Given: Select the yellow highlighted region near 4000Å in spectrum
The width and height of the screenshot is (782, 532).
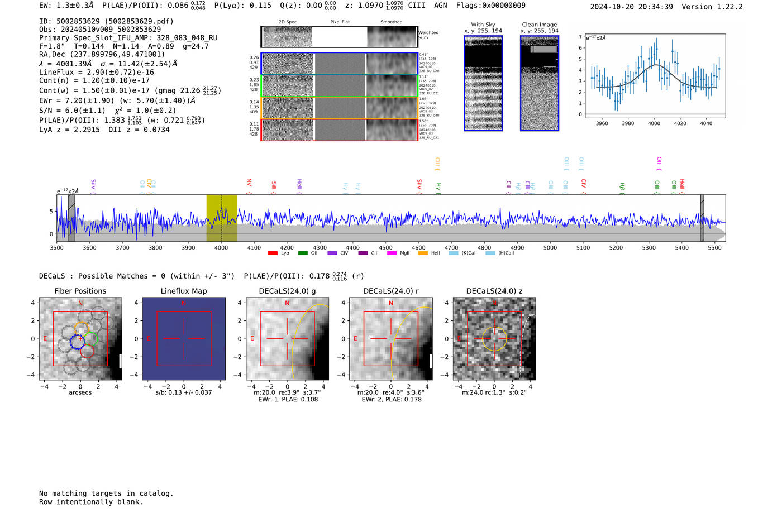Looking at the screenshot, I should point(222,218).
